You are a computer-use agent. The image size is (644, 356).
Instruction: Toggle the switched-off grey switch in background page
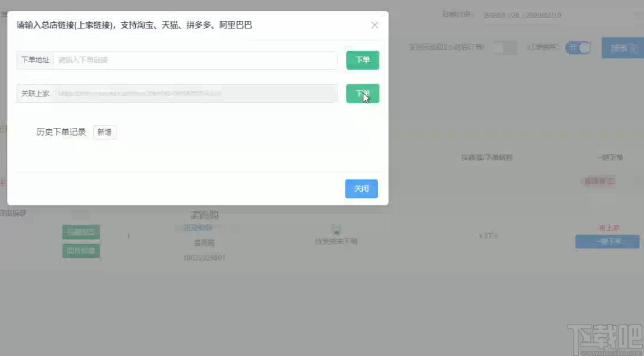504,47
